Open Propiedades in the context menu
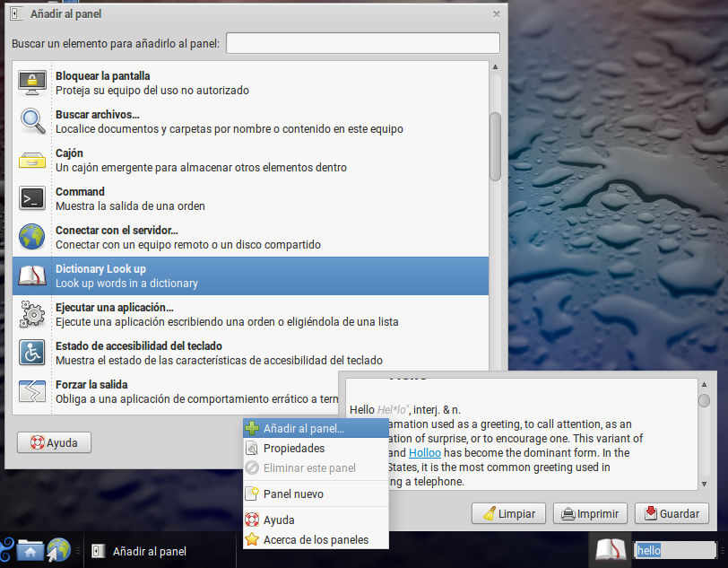Viewport: 728px width, 568px height. [293, 448]
